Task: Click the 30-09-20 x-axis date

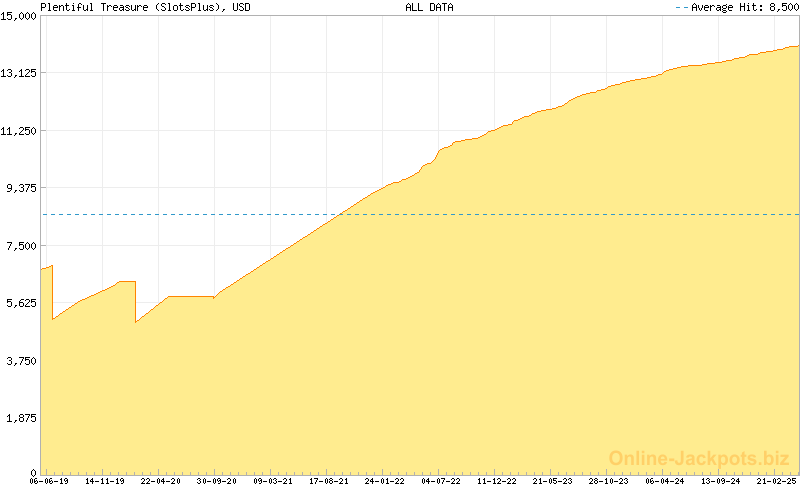Action: coord(217,481)
